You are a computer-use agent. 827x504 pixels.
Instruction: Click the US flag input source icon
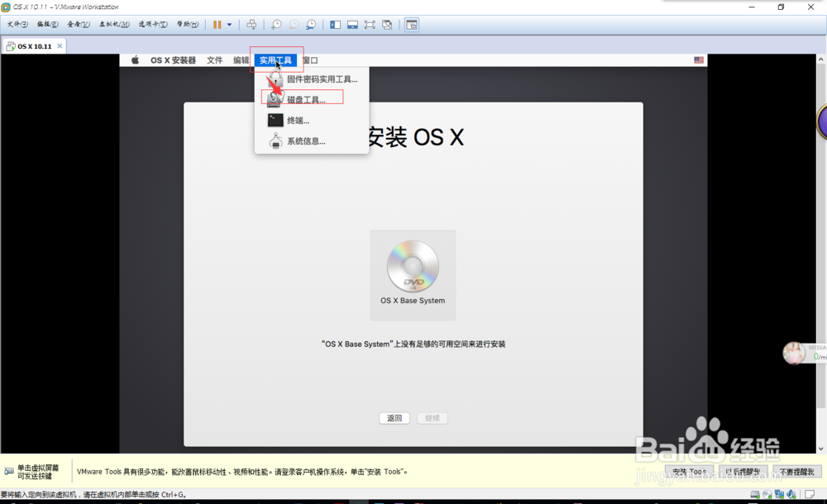tap(699, 60)
